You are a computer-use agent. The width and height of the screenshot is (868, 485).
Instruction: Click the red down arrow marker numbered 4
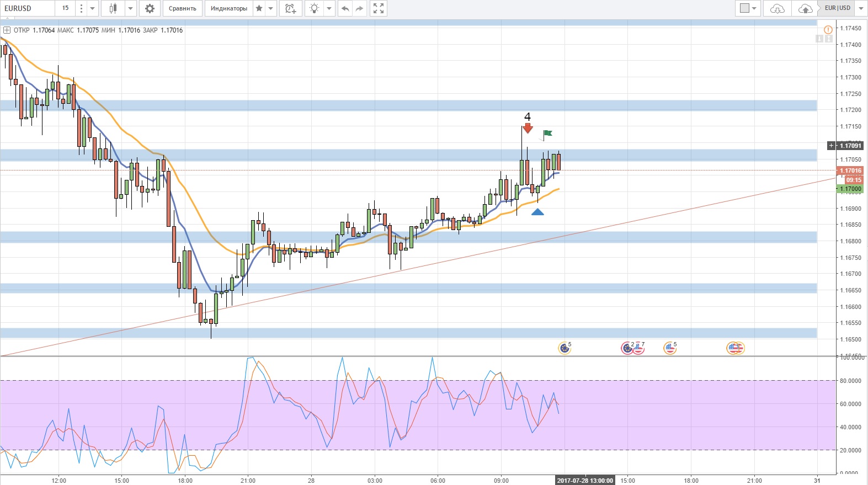[528, 128]
